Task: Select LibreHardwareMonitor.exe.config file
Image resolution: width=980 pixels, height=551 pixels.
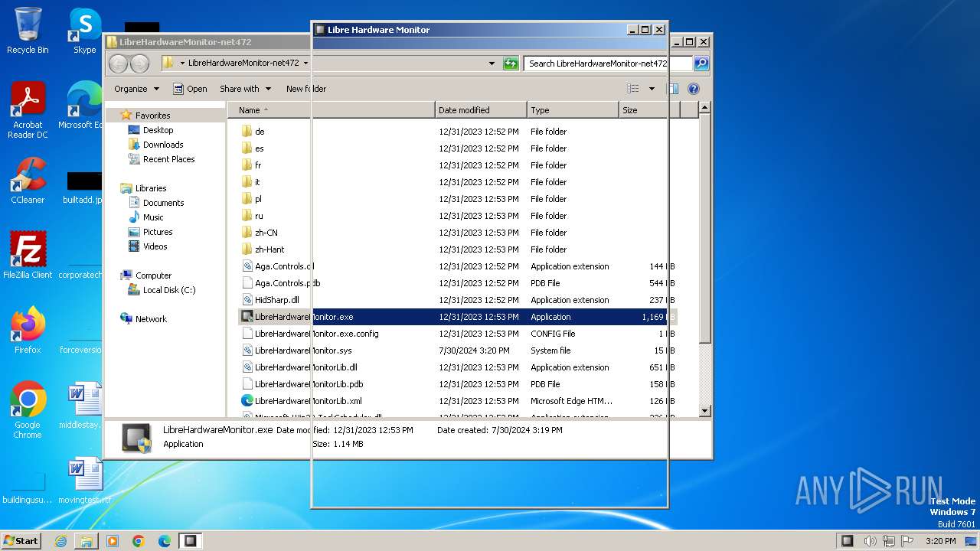Action: tap(309, 334)
